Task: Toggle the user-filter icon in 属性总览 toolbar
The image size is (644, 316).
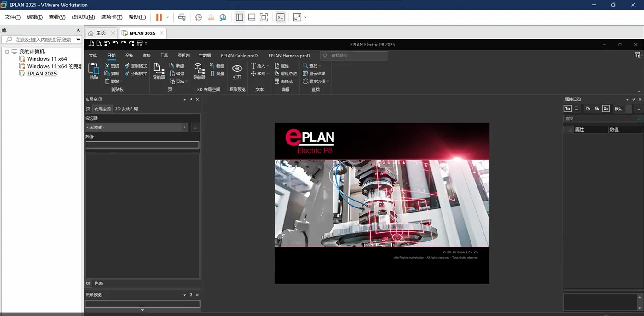Action: [x=606, y=109]
